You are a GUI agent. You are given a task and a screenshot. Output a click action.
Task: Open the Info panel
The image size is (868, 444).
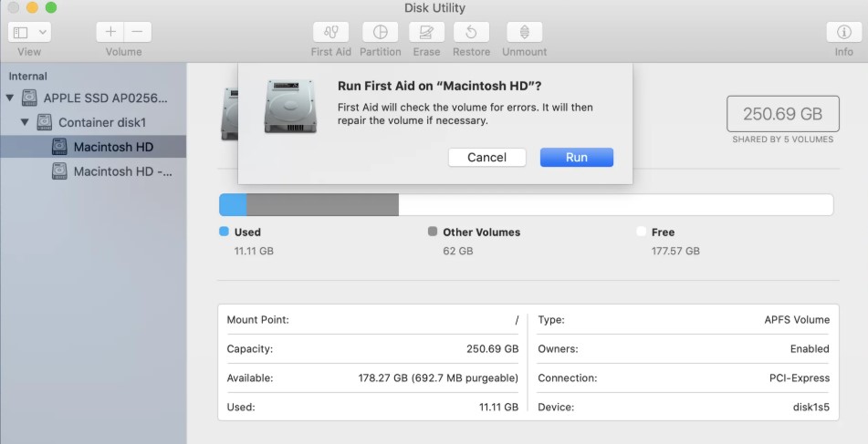(x=843, y=32)
